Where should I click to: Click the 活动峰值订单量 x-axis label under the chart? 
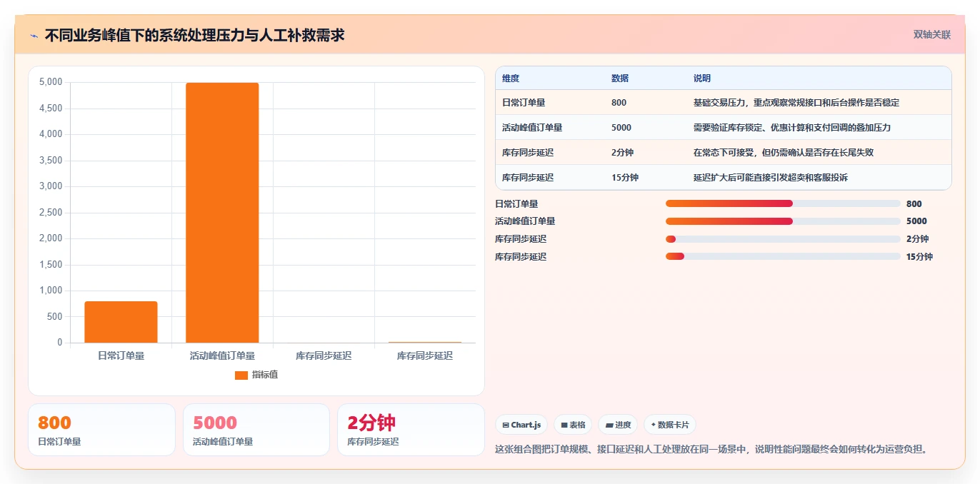[222, 356]
